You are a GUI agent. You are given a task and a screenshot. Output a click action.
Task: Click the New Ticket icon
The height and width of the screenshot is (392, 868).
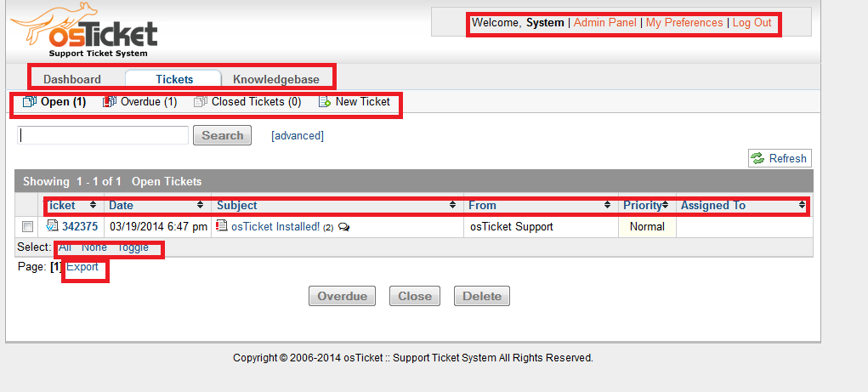pos(324,102)
